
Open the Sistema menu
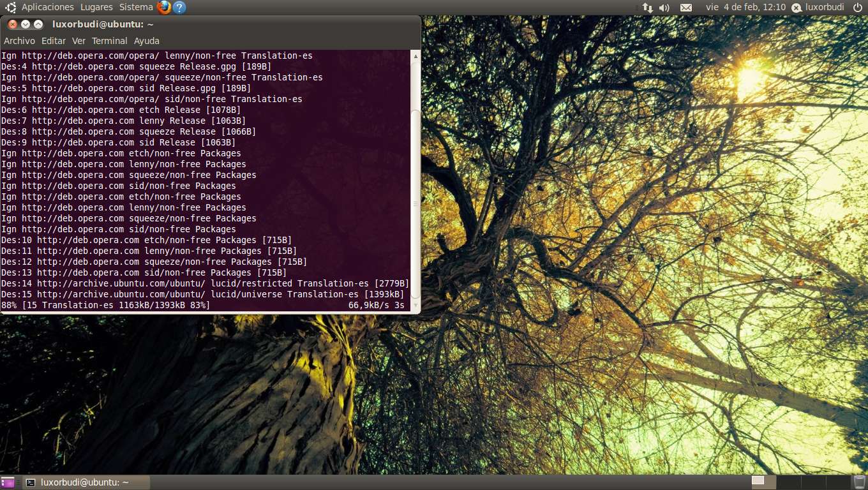pyautogui.click(x=136, y=7)
